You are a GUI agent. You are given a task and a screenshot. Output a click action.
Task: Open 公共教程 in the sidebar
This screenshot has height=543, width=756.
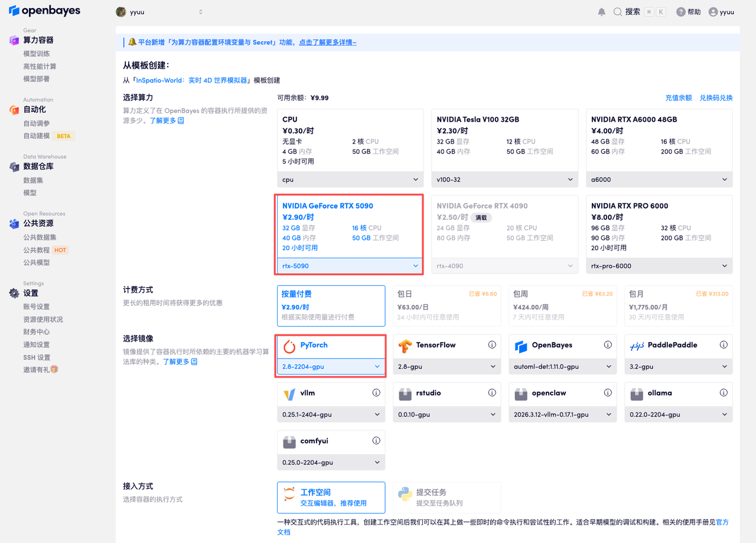(x=37, y=250)
